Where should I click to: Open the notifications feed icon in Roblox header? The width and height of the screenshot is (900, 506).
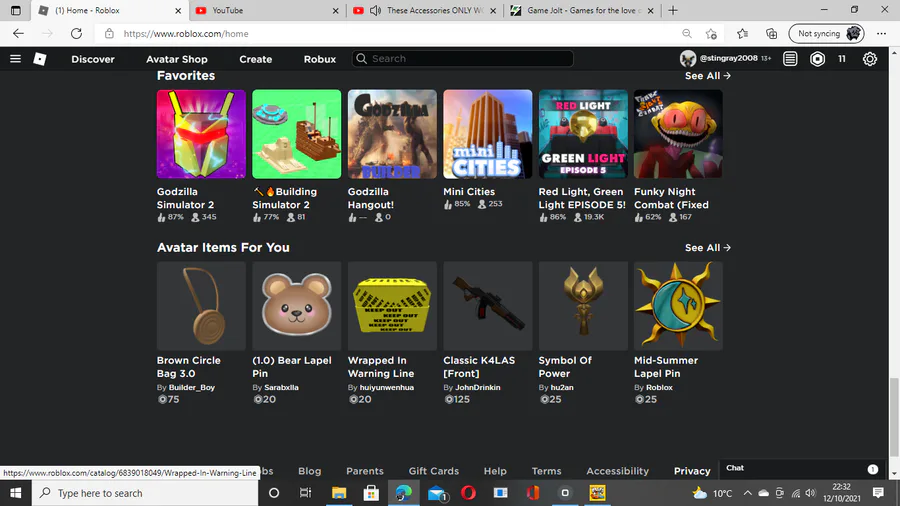(790, 59)
